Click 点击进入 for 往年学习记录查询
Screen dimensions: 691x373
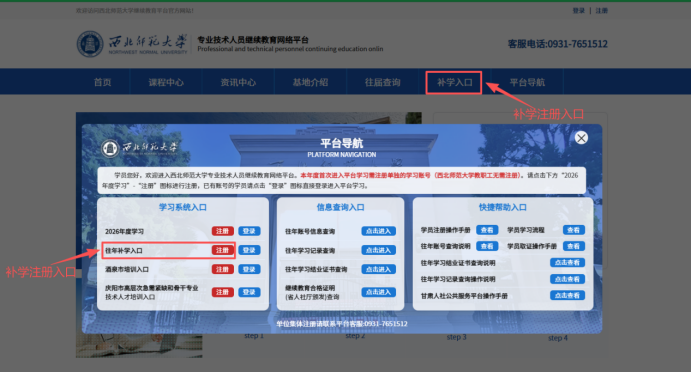click(x=379, y=250)
